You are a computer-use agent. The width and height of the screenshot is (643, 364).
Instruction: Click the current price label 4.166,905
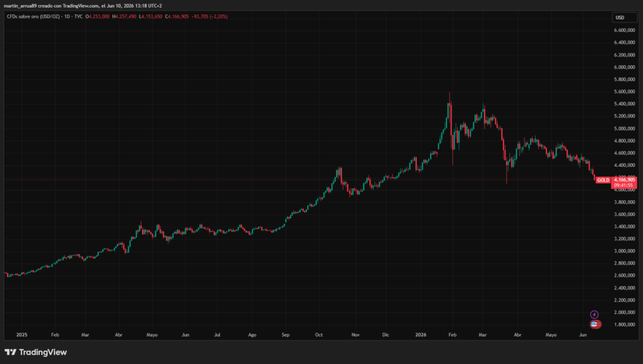(x=624, y=179)
